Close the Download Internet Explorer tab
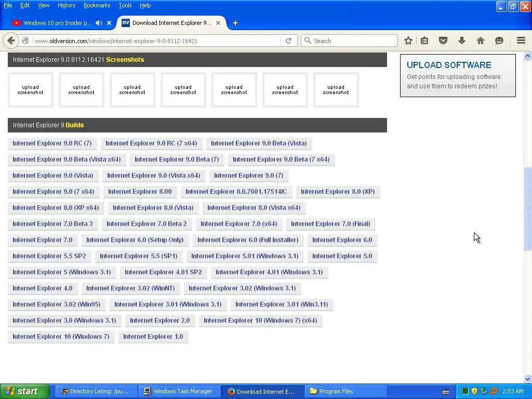The width and height of the screenshot is (532, 399). 218,23
